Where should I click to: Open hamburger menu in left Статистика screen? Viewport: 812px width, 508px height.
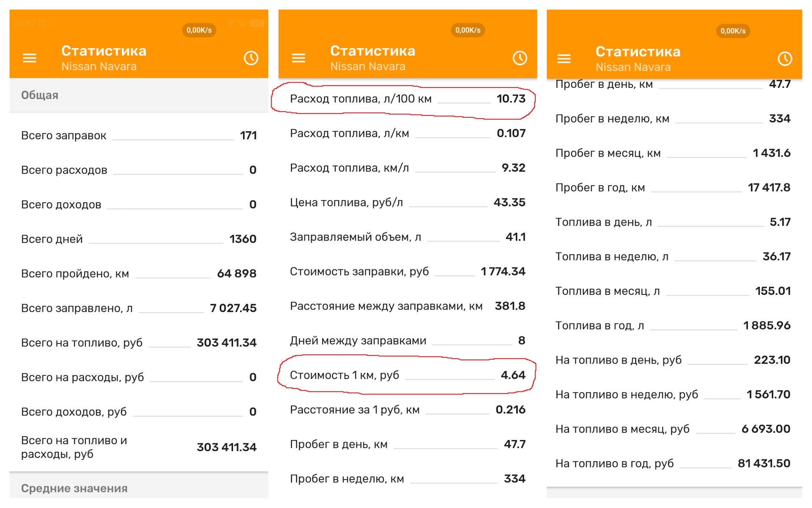pyautogui.click(x=30, y=58)
